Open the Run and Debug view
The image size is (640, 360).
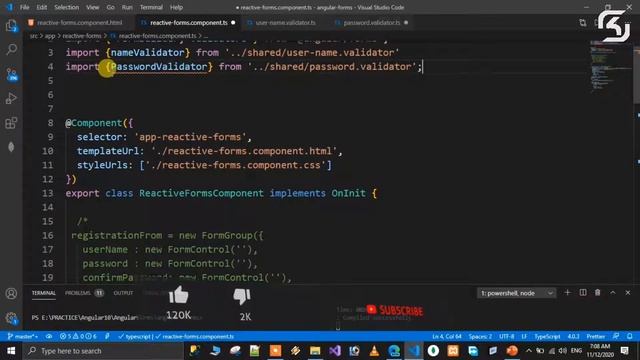click(x=11, y=98)
